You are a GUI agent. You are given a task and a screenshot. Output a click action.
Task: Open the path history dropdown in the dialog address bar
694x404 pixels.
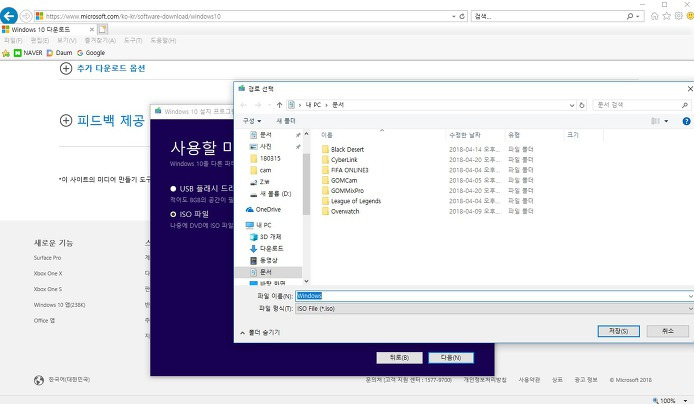pyautogui.click(x=572, y=105)
